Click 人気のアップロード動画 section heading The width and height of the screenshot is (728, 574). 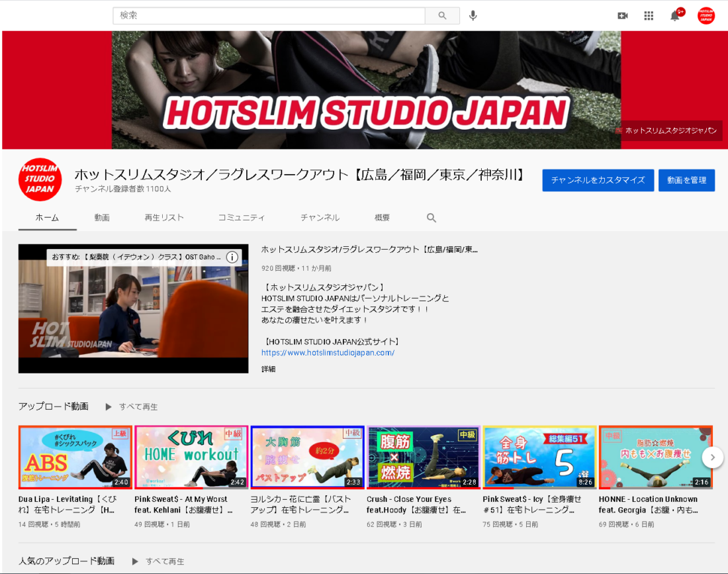point(66,561)
